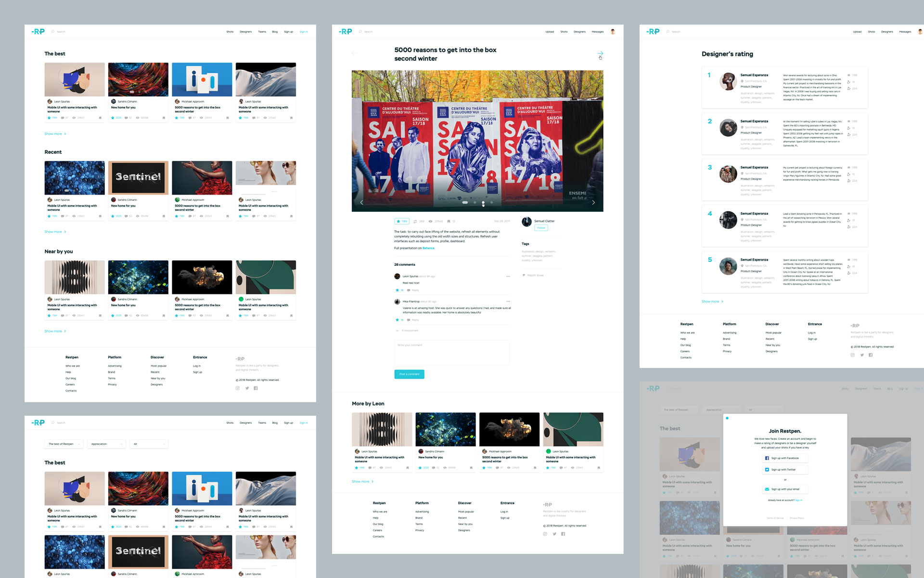Click the bookmark icon with count 12
924x578 pixels.
(x=449, y=221)
